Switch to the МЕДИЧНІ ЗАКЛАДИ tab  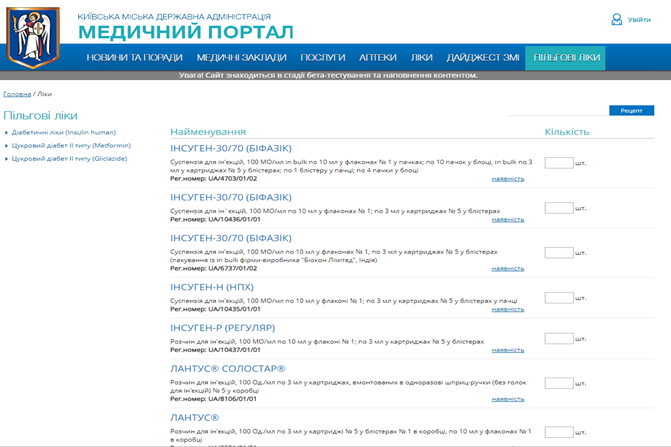coord(241,58)
